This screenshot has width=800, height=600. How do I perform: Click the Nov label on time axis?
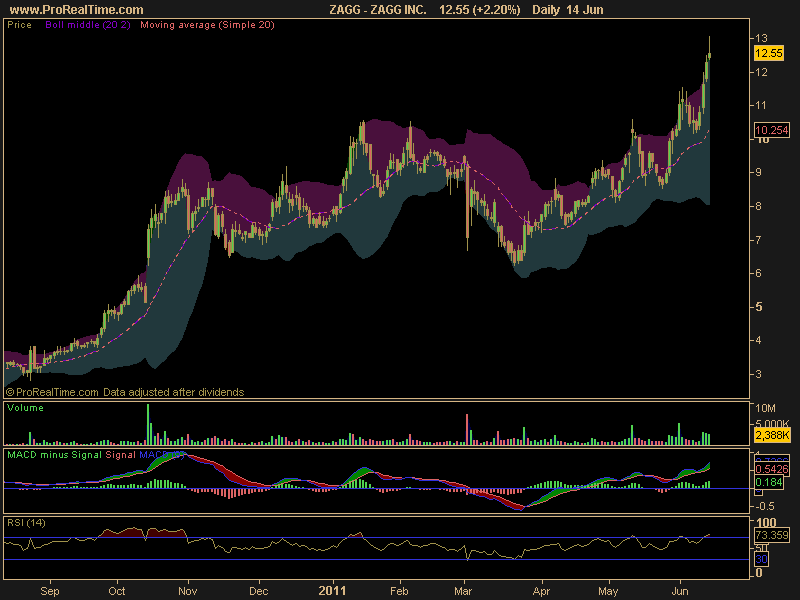188,591
